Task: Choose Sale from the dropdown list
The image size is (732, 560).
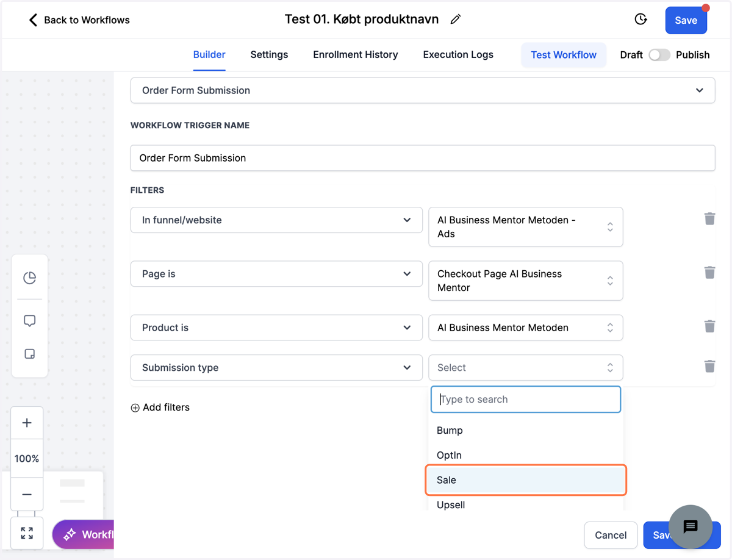Action: 526,480
